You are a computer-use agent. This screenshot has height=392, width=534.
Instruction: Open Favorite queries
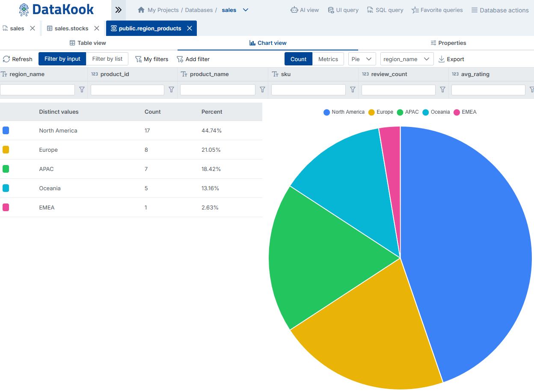pos(437,10)
